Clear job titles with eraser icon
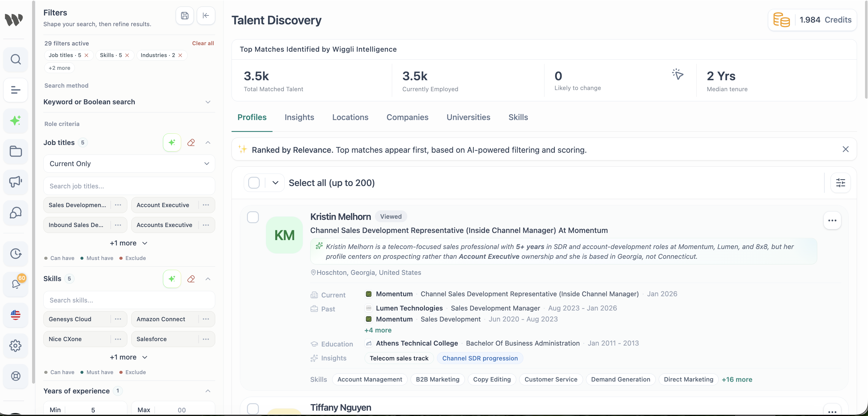The width and height of the screenshot is (868, 416). pos(191,142)
